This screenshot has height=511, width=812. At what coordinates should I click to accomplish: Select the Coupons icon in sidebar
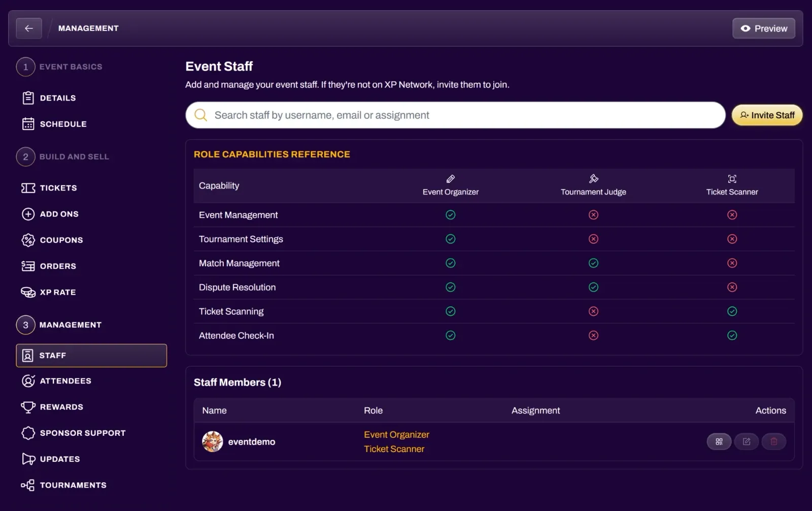pyautogui.click(x=28, y=240)
